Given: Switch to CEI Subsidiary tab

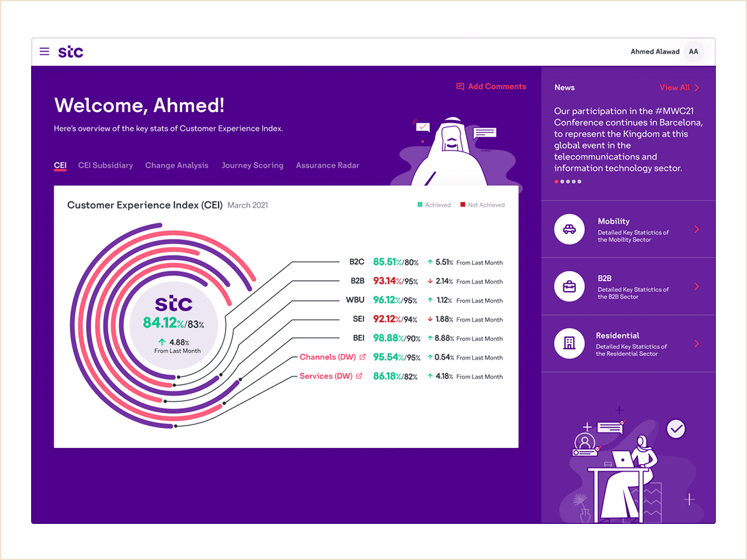Looking at the screenshot, I should (x=105, y=166).
